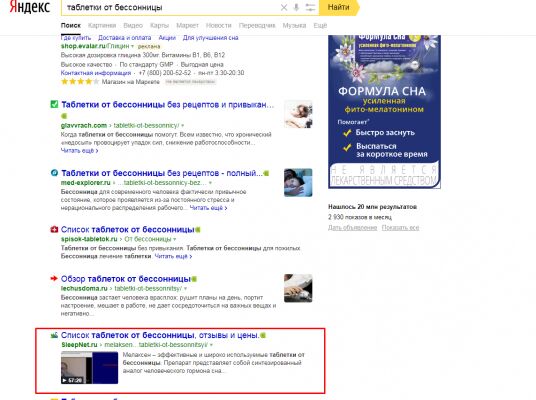
Task: Open the spisok-tabletok.ru site link
Action: (89, 239)
